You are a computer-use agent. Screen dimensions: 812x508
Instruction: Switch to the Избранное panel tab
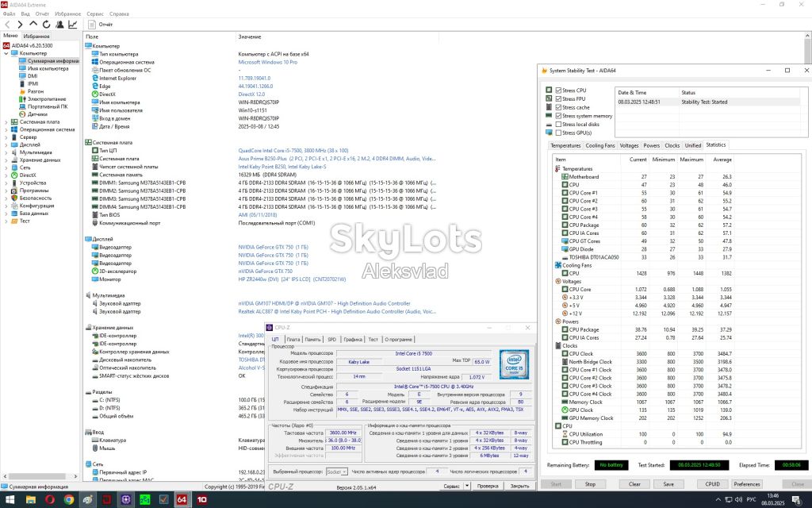(x=36, y=37)
